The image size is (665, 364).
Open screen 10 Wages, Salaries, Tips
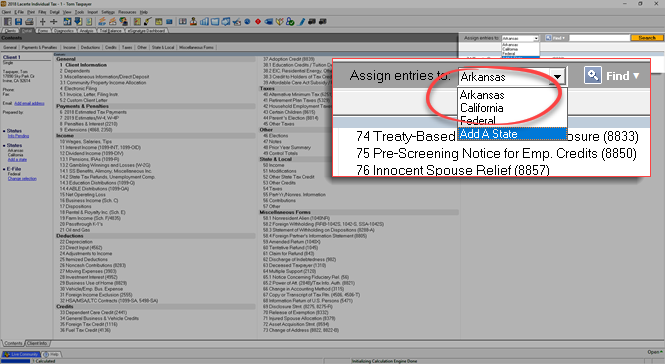[x=86, y=142]
